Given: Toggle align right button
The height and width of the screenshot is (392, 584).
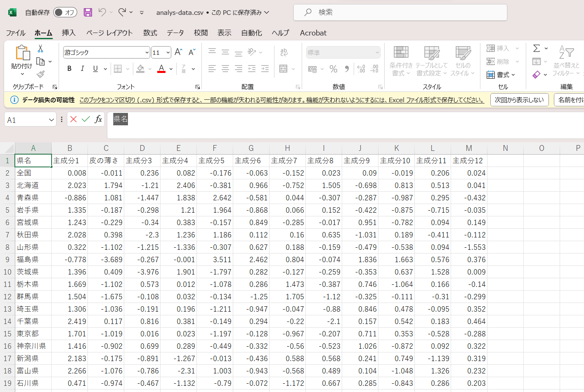Looking at the screenshot, I should (239, 68).
